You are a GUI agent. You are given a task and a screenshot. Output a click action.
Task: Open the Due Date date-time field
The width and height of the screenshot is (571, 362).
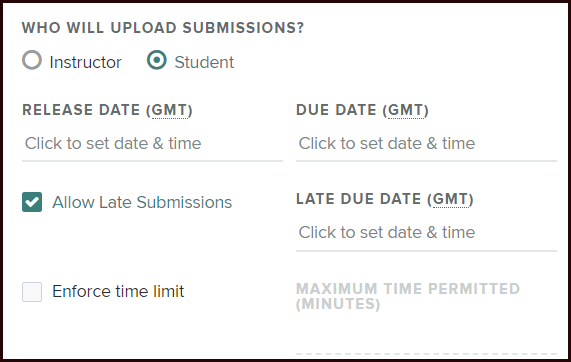click(426, 144)
